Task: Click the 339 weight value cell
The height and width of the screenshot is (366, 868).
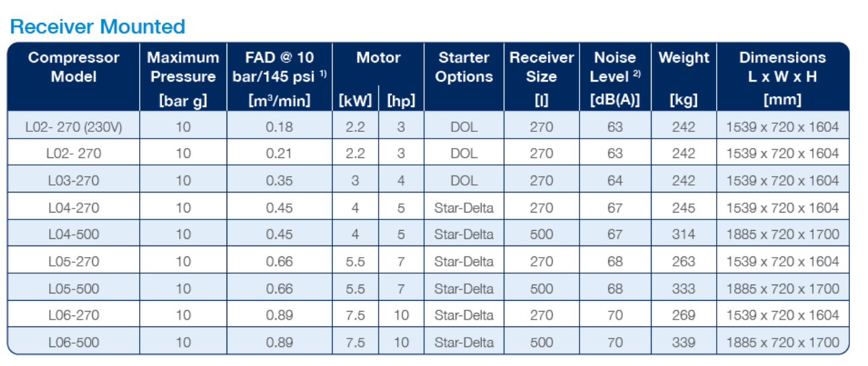Action: (684, 342)
